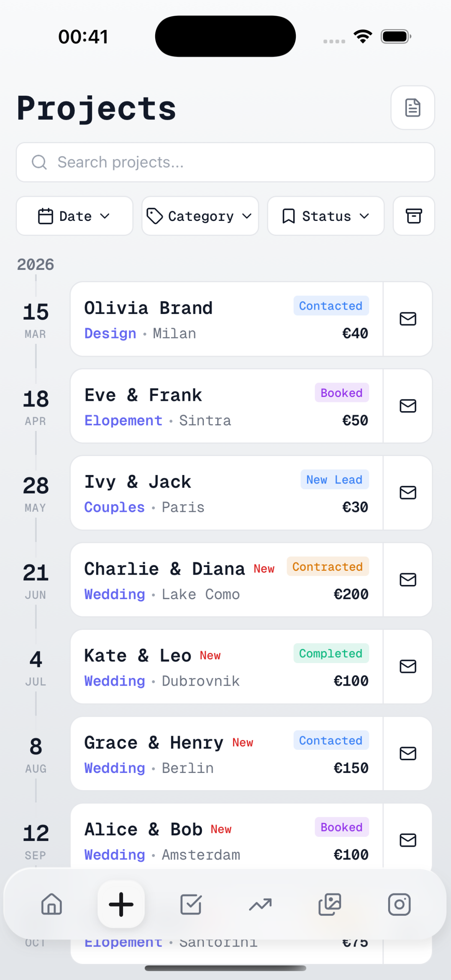The height and width of the screenshot is (980, 451).
Task: Open the document notes icon beside Projects
Action: click(x=412, y=108)
